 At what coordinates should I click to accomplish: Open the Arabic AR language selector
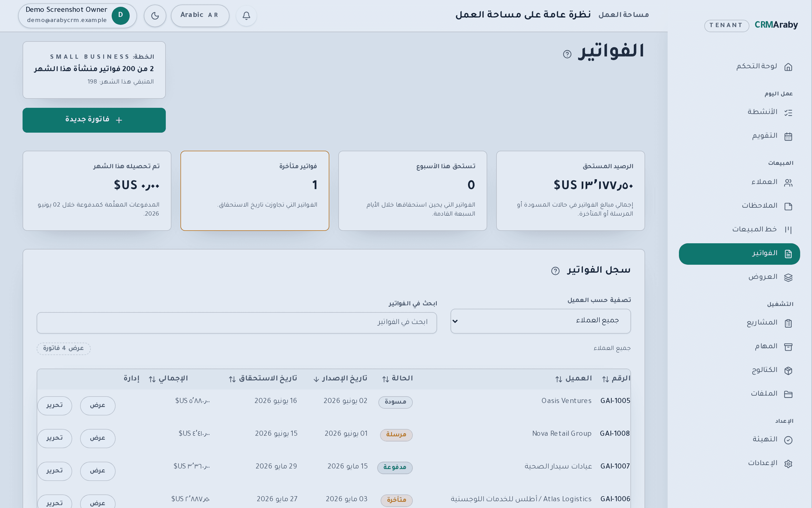point(200,16)
